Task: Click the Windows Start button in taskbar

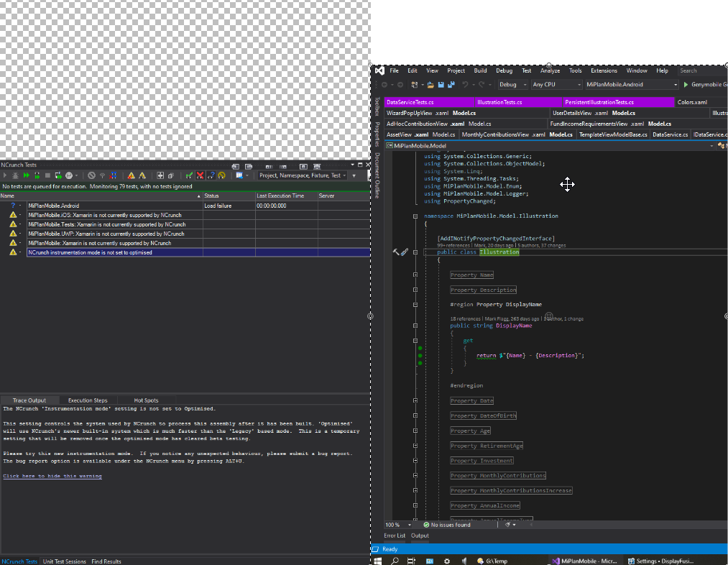Action: tap(377, 561)
